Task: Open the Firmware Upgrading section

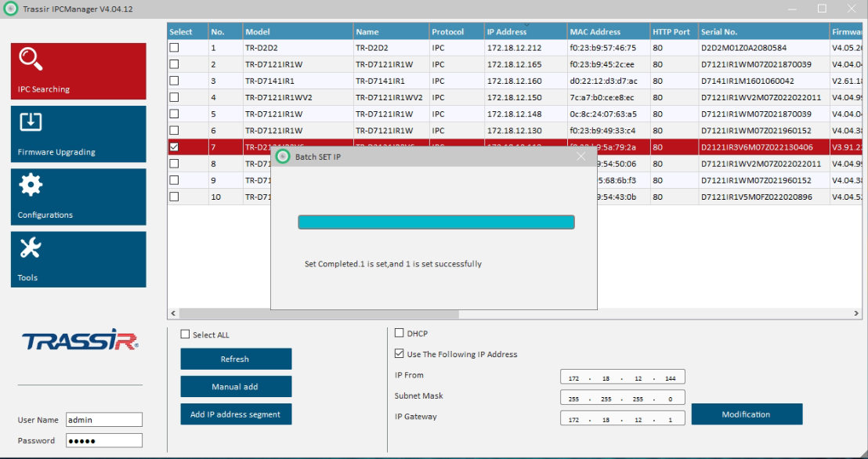Action: click(78, 134)
